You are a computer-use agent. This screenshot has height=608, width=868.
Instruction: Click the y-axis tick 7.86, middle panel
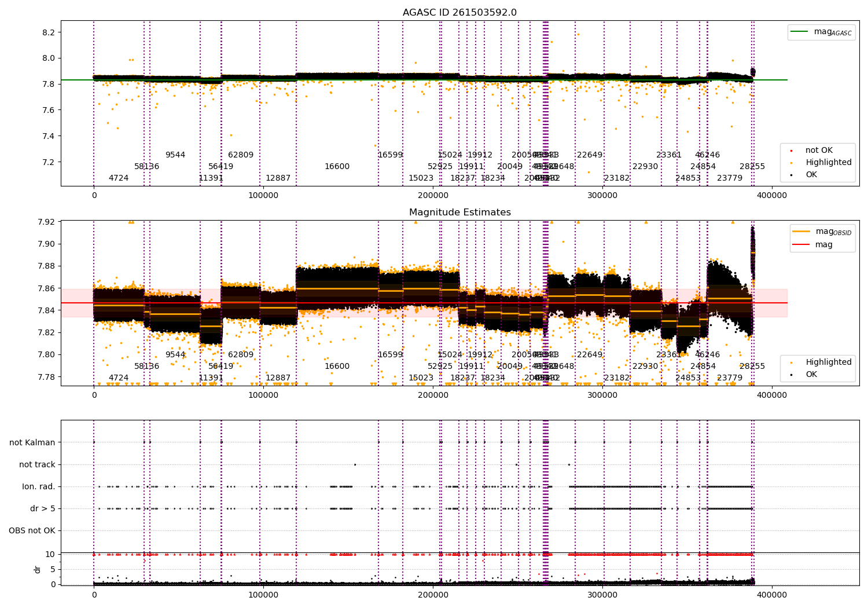46,288
